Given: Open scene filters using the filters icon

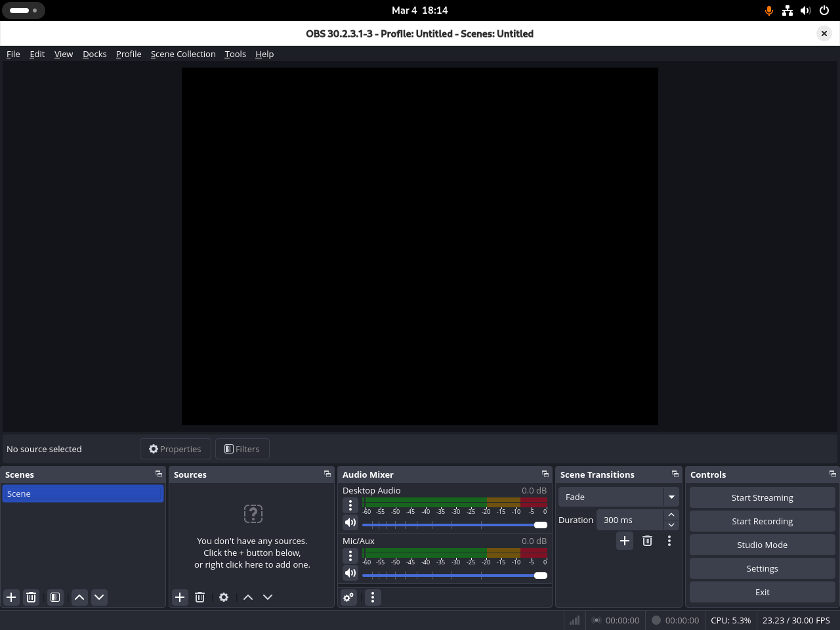Looking at the screenshot, I should [x=54, y=597].
